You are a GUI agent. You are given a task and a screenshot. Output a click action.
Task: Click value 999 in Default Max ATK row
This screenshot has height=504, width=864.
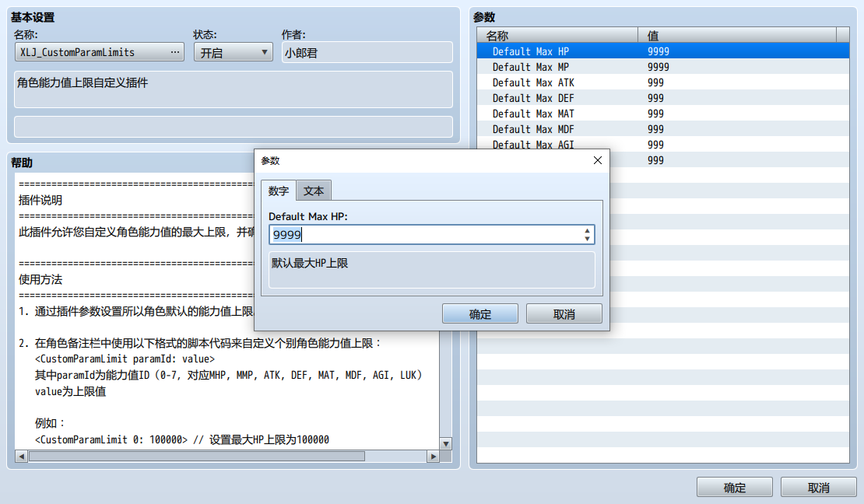[x=655, y=82]
